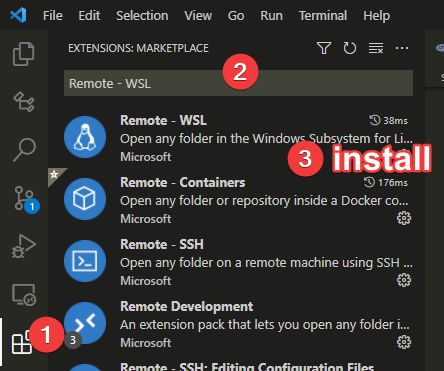The image size is (444, 371).
Task: Click the Remote - SSH description text
Action: (x=266, y=263)
